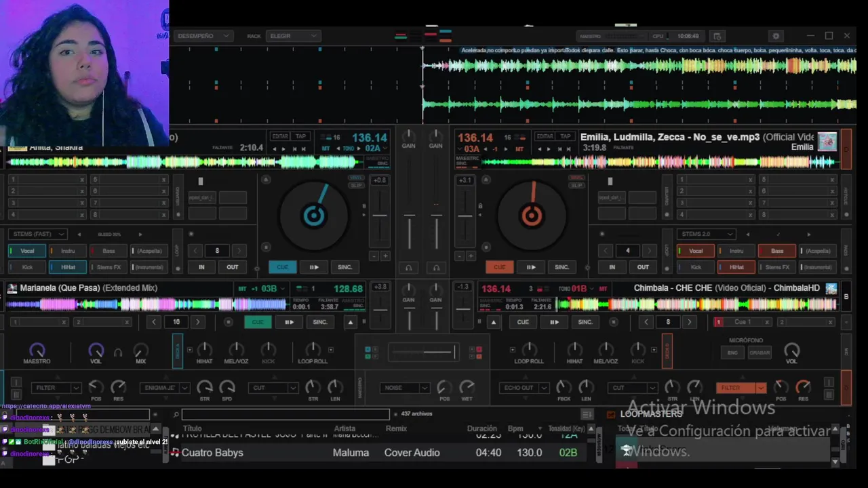Click the Chimbala track cover thumbnail
Screen dimensions: 868x488
coord(831,288)
